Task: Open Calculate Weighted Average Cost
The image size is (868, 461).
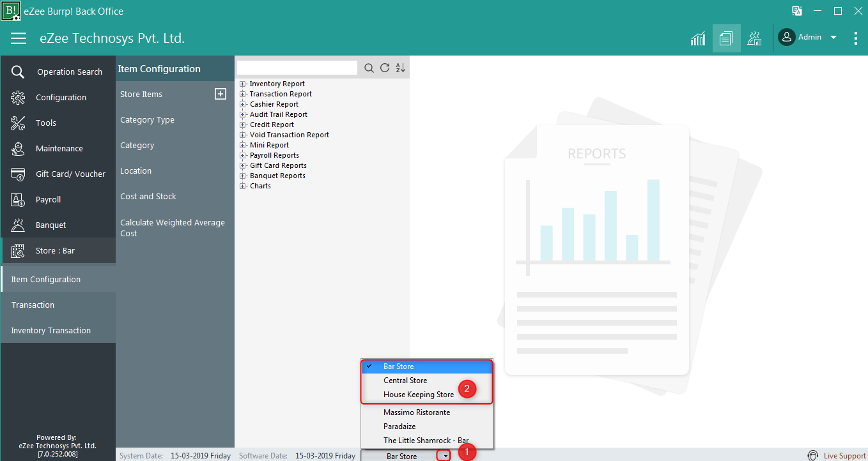Action: click(173, 228)
